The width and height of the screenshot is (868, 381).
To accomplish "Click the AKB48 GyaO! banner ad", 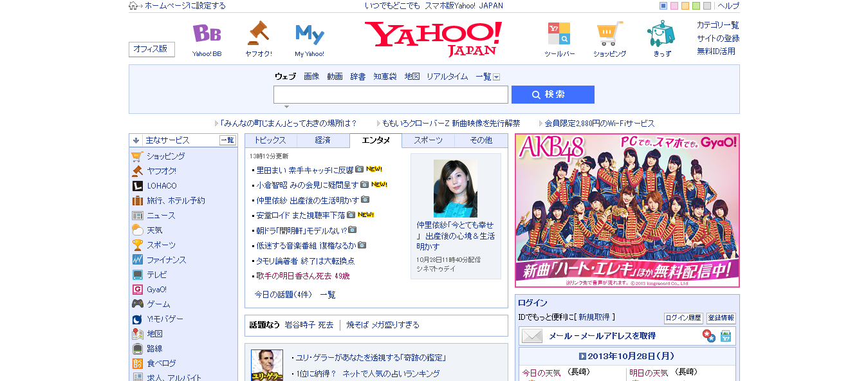I will pos(627,210).
